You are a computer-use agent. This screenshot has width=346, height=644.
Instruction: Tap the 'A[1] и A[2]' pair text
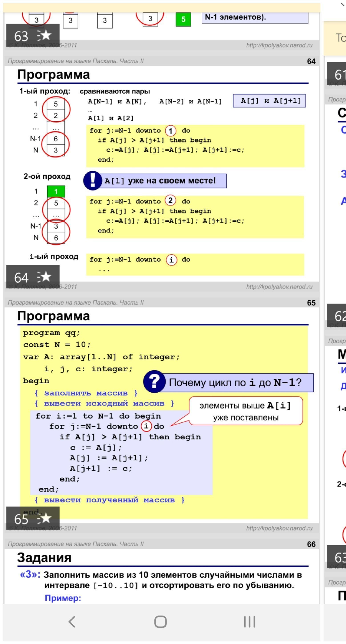pyautogui.click(x=111, y=118)
